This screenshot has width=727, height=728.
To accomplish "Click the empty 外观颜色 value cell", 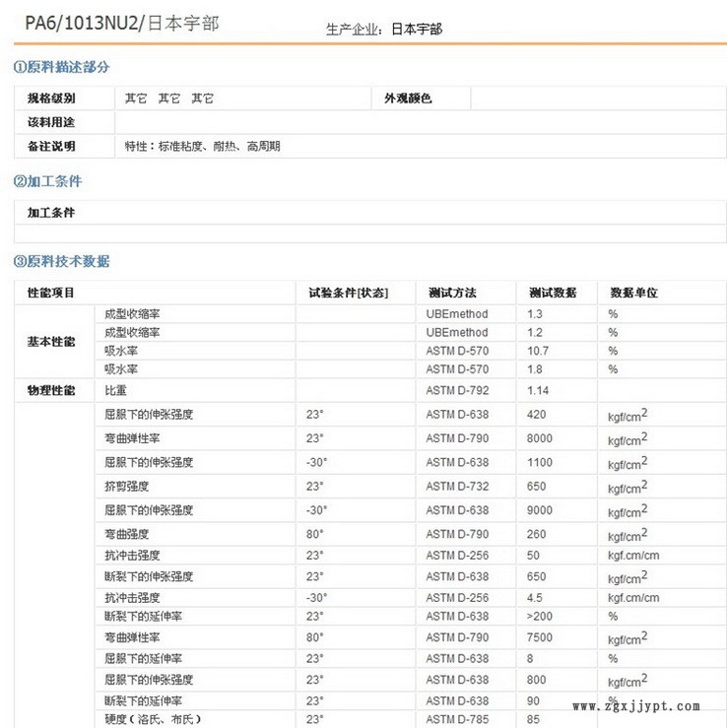I will point(597,99).
